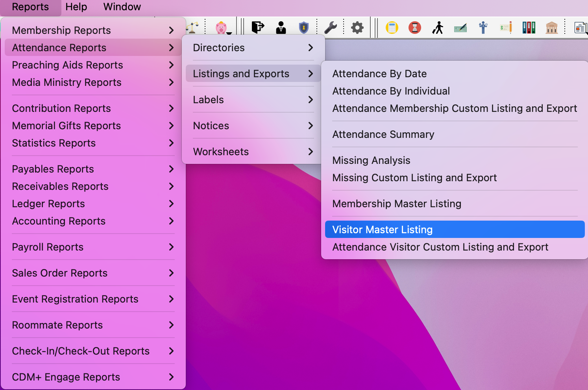588x390 pixels.
Task: Click the check with pen icon
Action: pos(460,28)
